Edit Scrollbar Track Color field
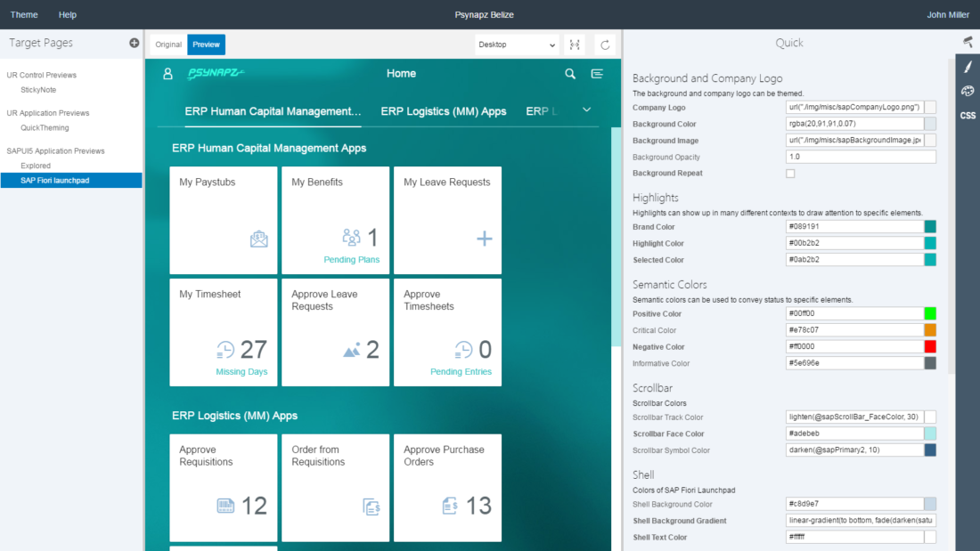 pos(854,417)
